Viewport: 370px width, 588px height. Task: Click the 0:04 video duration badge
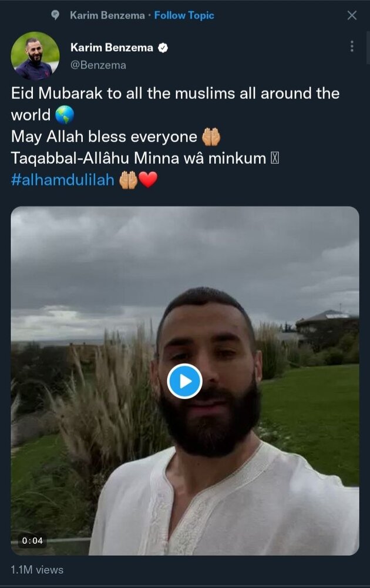tap(32, 540)
